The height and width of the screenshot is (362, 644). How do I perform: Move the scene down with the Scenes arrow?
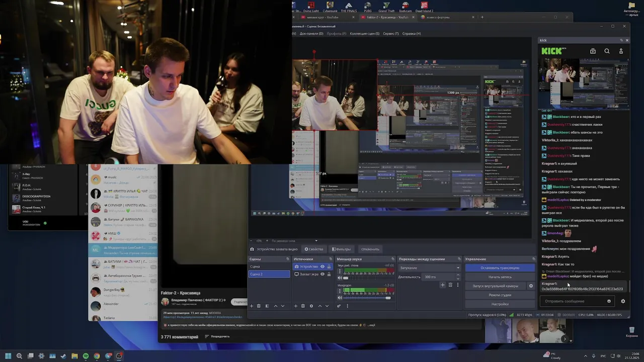(282, 306)
